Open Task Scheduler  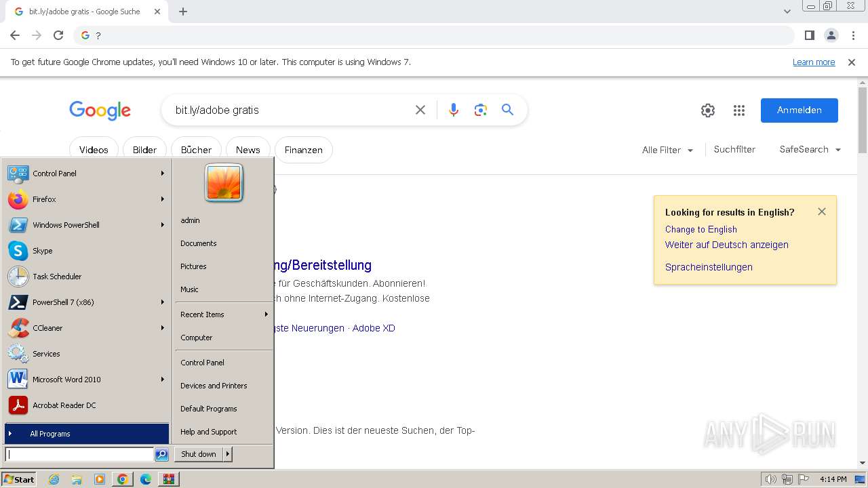click(x=86, y=277)
